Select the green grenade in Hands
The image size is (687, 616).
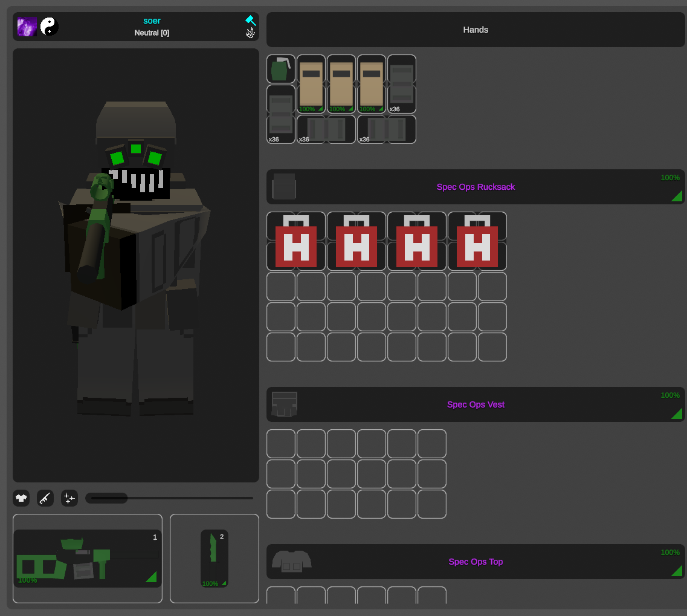[281, 69]
